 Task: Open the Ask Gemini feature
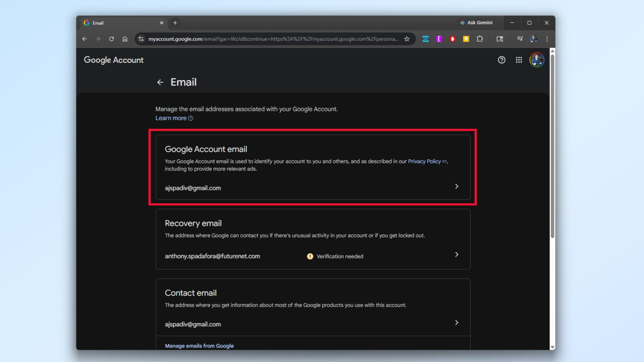[477, 22]
